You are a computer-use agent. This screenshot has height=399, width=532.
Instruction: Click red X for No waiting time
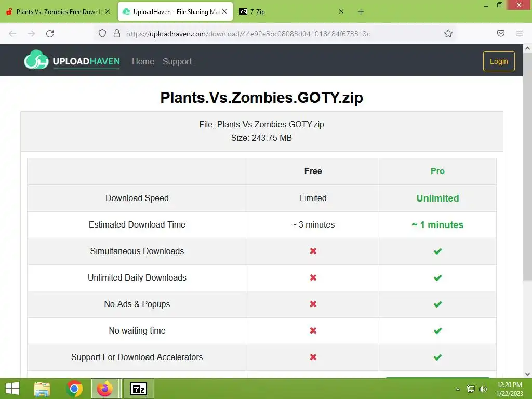tap(313, 330)
